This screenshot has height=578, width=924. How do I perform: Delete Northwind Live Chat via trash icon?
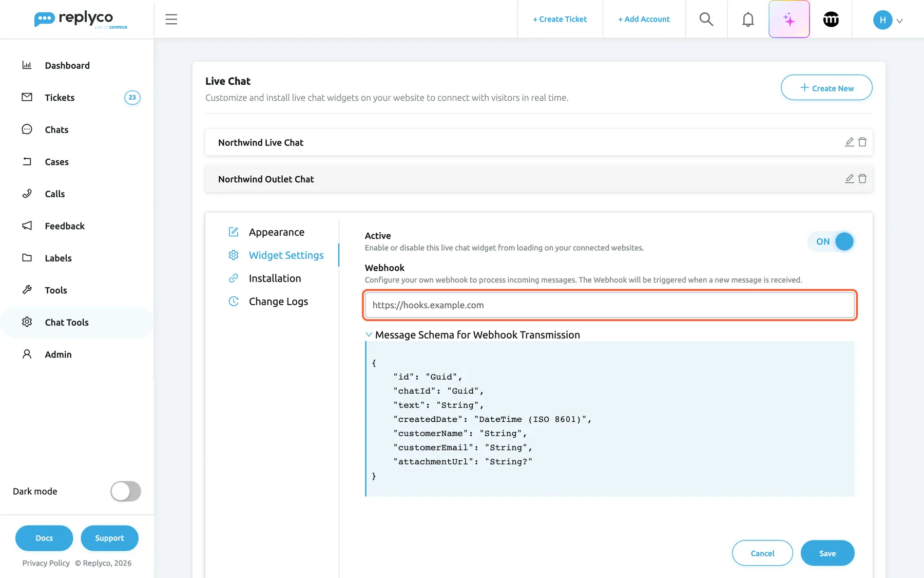[862, 142]
